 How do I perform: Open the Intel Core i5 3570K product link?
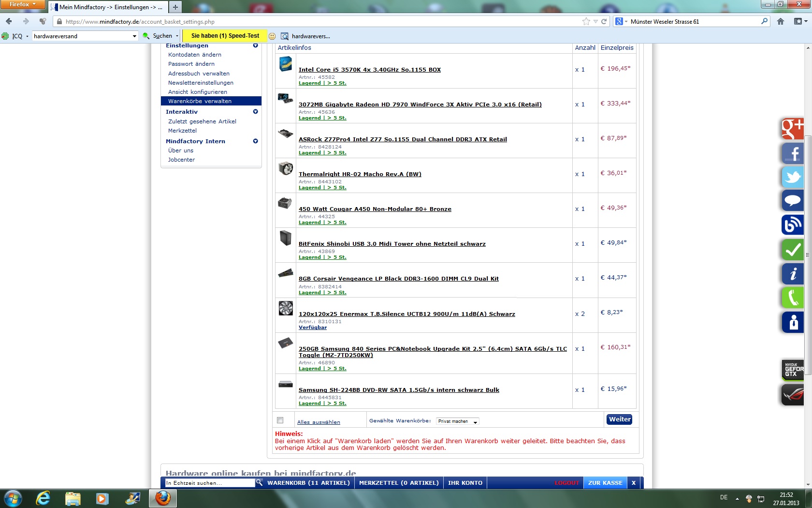point(370,70)
